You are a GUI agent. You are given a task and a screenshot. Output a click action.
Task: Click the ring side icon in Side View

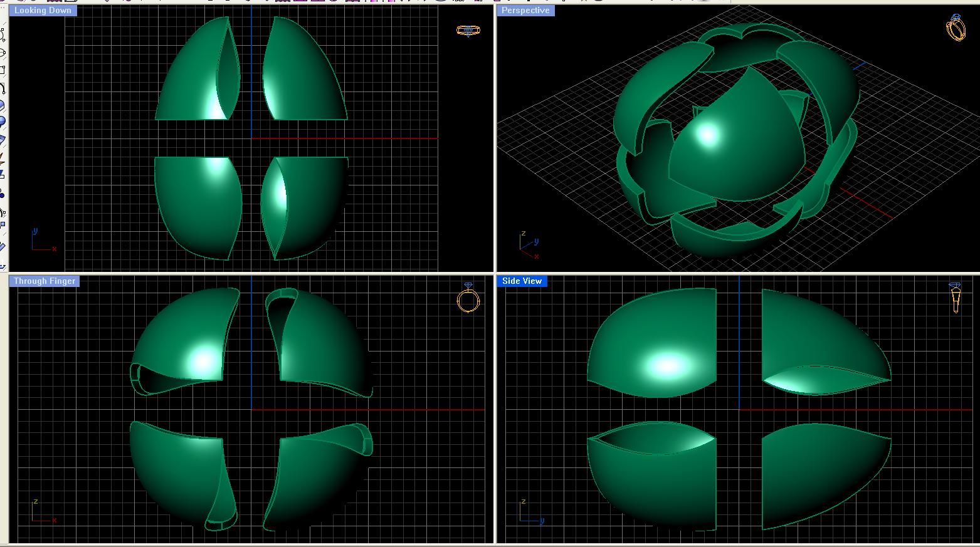tap(955, 298)
